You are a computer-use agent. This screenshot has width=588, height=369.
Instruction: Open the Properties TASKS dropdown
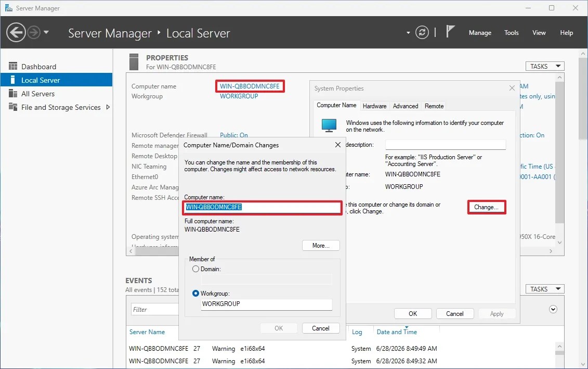tap(545, 66)
